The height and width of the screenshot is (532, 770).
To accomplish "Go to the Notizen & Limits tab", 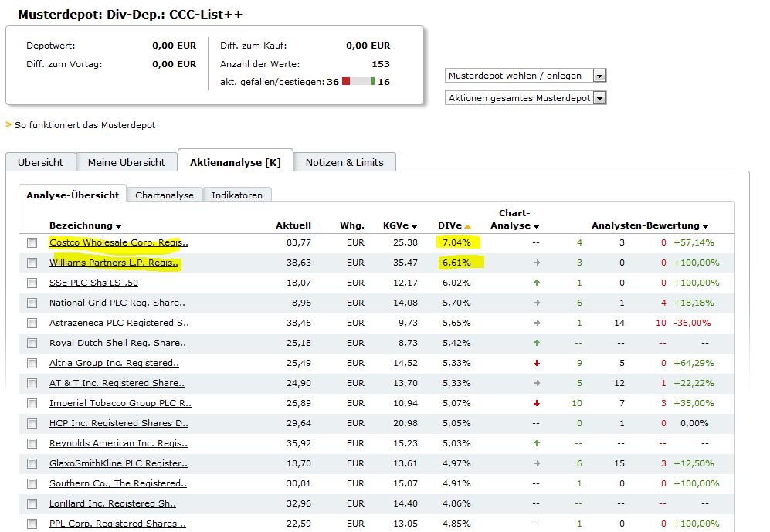I will (344, 162).
